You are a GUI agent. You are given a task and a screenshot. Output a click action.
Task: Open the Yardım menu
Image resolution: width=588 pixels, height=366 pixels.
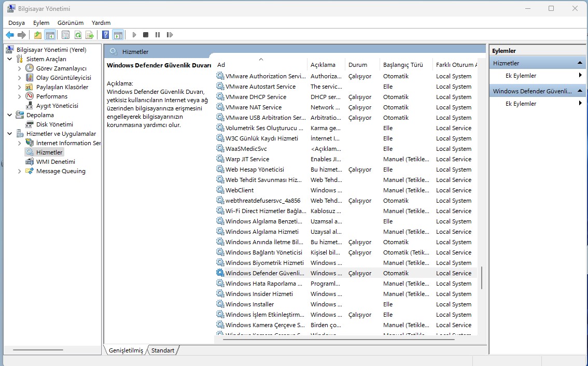click(x=101, y=23)
